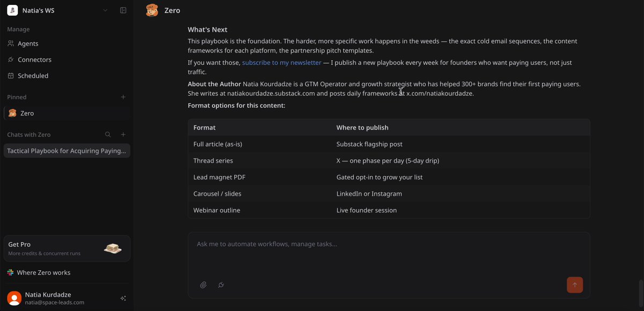
Task: Click the sparkle icon beside Natia Kurdadze
Action: point(123,298)
